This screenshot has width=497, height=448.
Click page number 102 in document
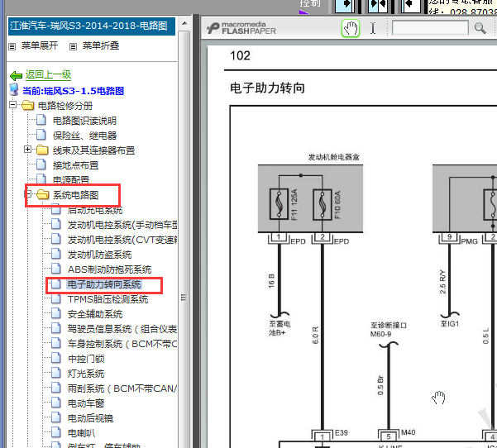(x=241, y=55)
